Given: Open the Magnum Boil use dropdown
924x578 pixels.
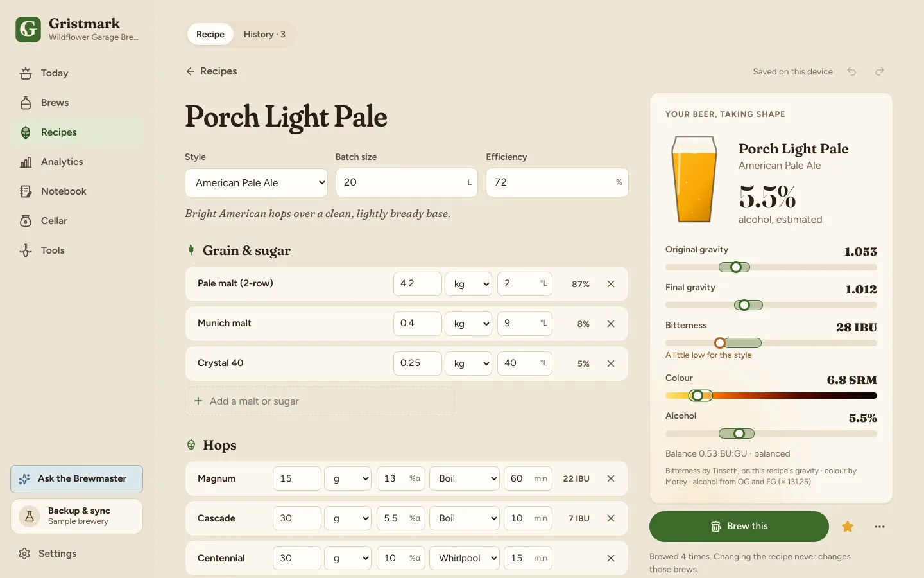Looking at the screenshot, I should [465, 478].
